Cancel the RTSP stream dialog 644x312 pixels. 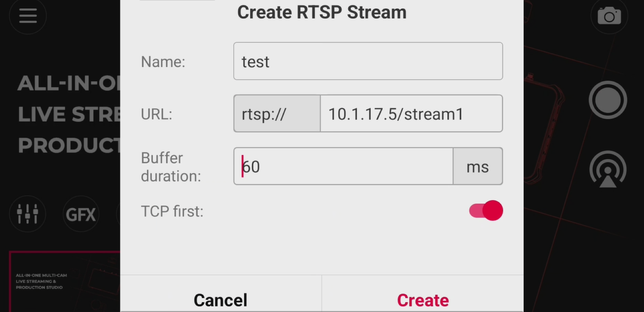[221, 300]
